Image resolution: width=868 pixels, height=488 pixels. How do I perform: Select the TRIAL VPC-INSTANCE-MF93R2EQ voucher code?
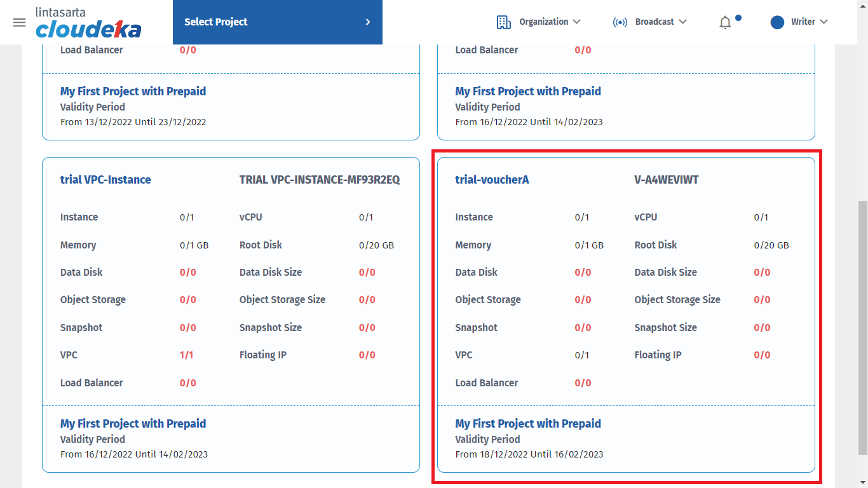point(320,180)
